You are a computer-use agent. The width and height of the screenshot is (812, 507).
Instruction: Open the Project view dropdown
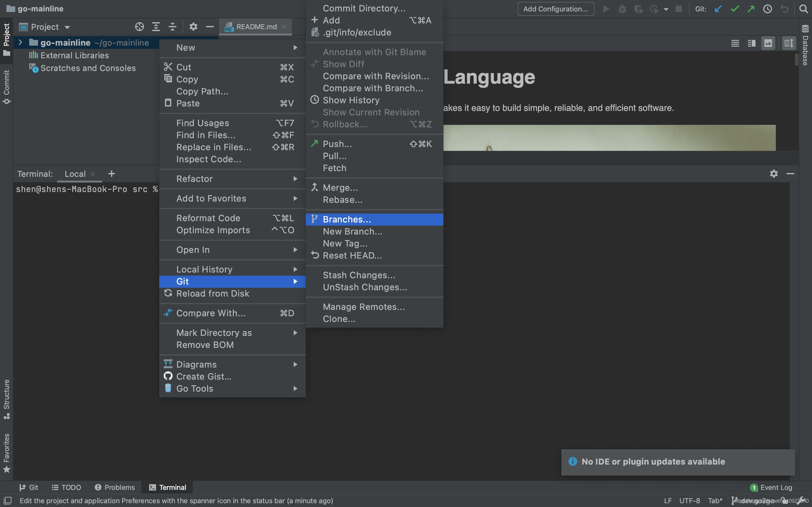pyautogui.click(x=67, y=27)
